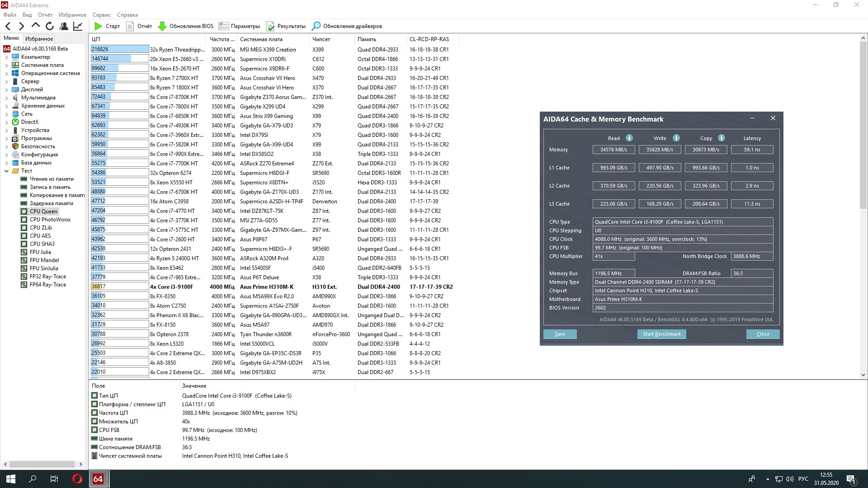Viewport: 868px width, 488px height.
Task: Select FP64 Ray-Trace test
Action: point(48,285)
